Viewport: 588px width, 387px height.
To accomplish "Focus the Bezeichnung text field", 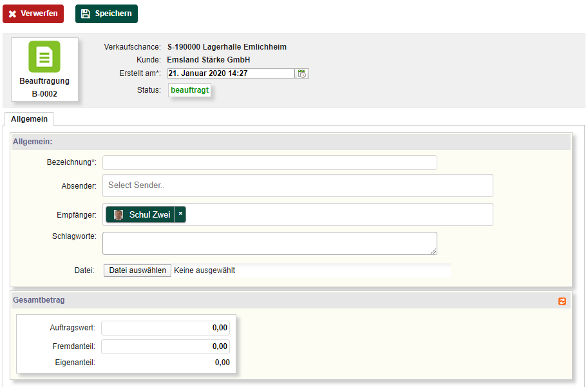I will [269, 162].
